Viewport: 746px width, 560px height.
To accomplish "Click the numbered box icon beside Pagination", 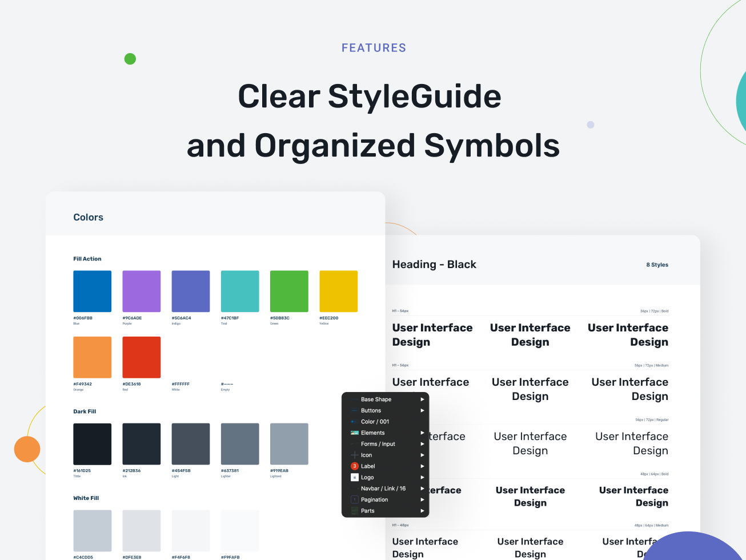I will tap(355, 499).
